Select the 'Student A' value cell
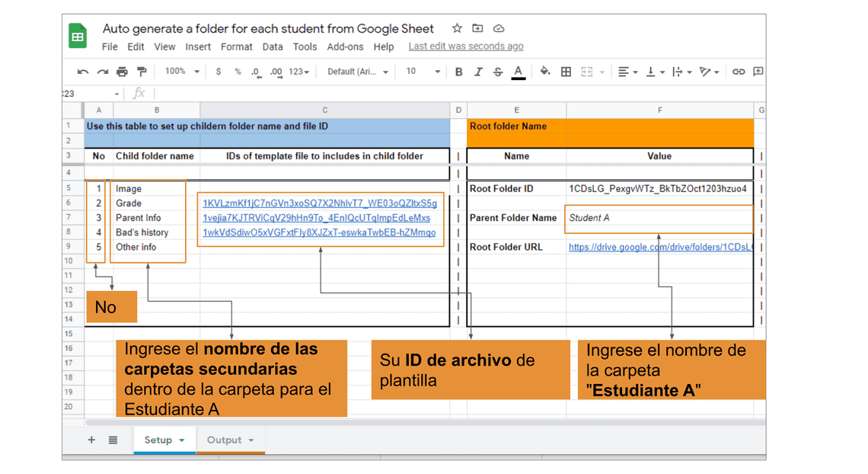 tap(659, 218)
